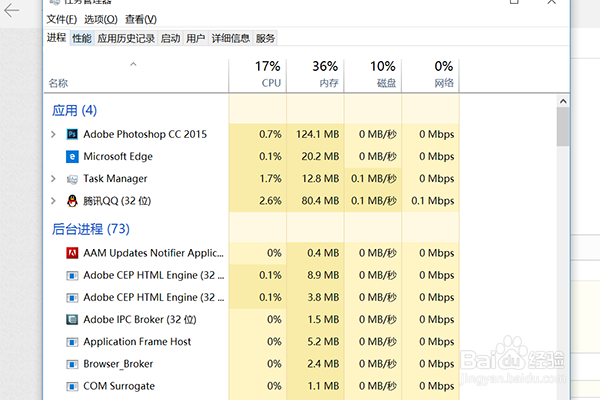Select the AAM Updates Notifier Applic... row
Viewport: 600px width, 400px height.
coord(251,253)
